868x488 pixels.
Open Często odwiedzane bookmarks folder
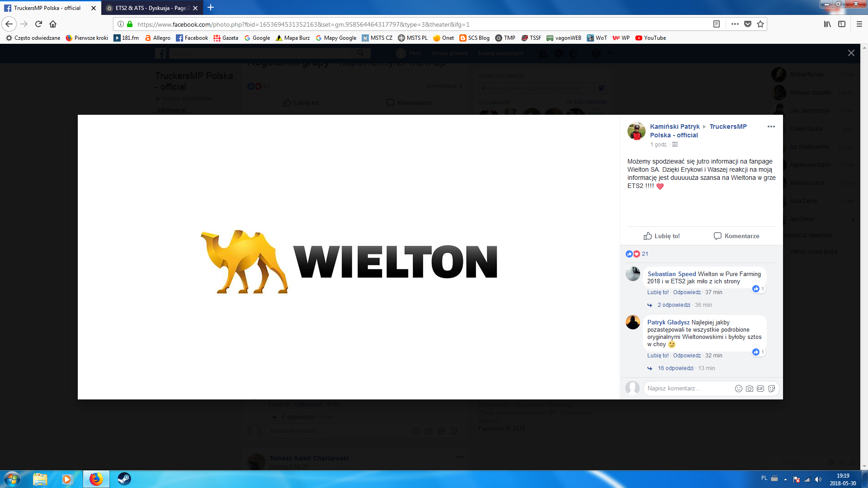tap(33, 38)
